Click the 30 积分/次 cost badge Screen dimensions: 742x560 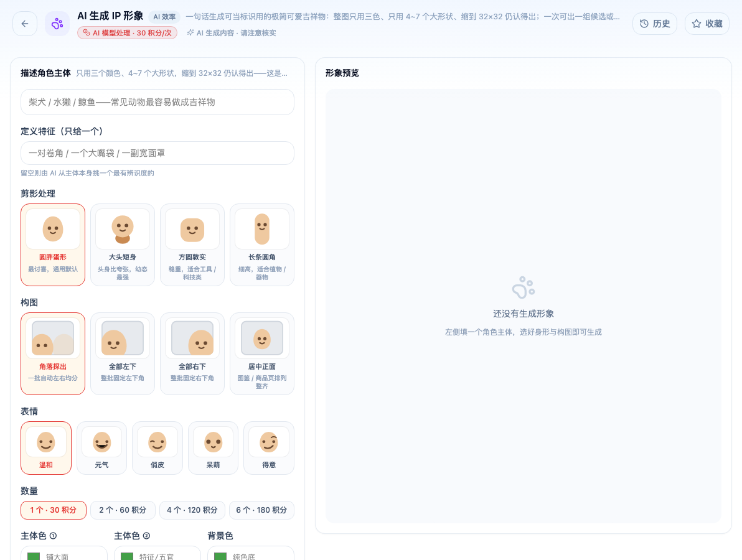pyautogui.click(x=127, y=32)
